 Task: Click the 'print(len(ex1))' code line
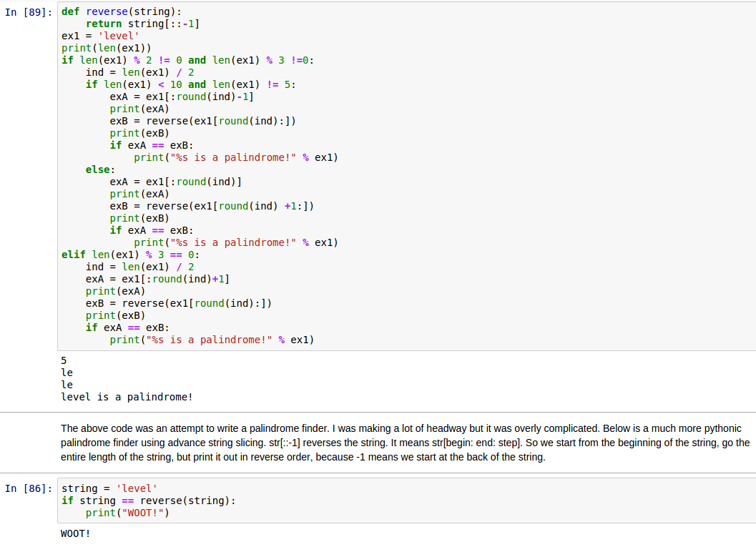(106, 48)
